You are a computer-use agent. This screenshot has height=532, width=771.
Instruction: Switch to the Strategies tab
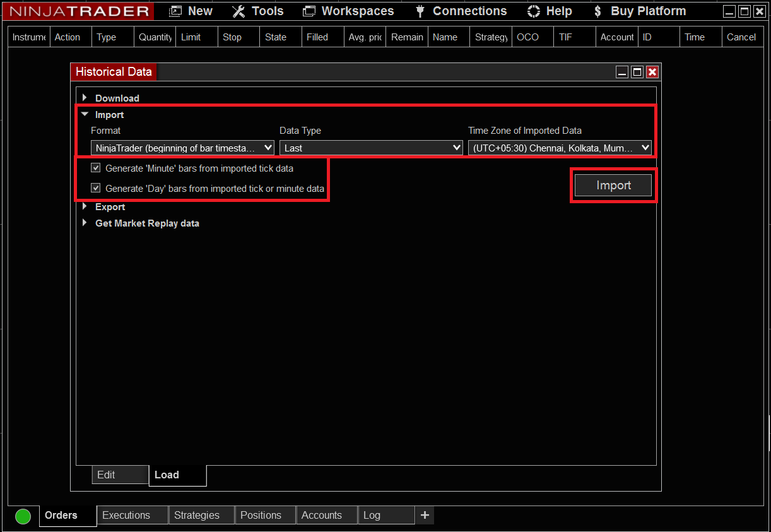tap(202, 515)
